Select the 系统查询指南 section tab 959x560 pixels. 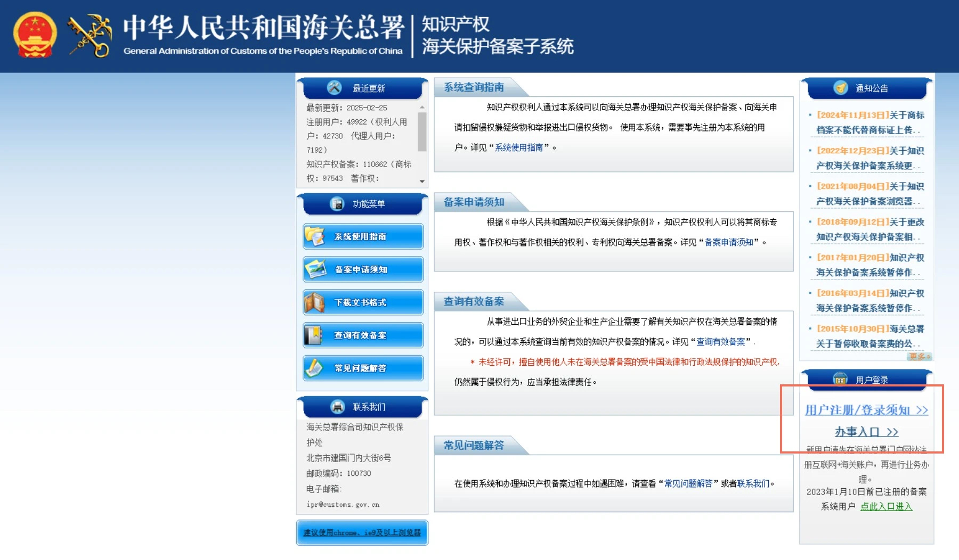point(474,87)
